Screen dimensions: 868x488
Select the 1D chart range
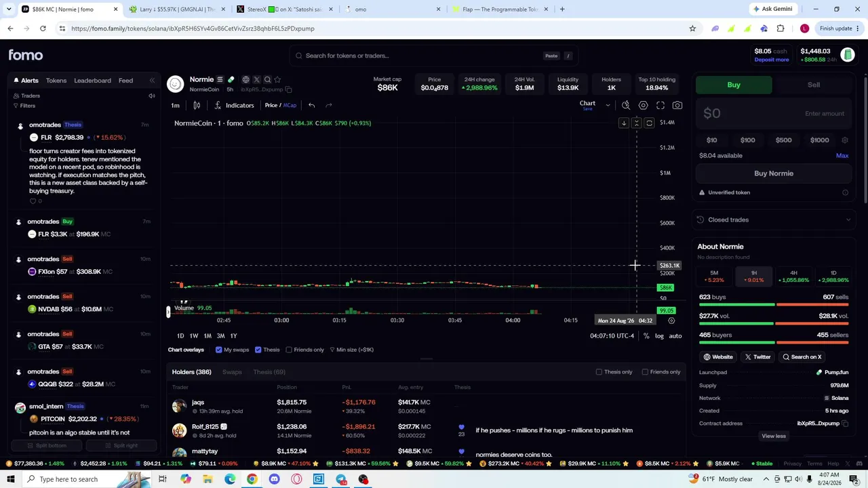(180, 336)
